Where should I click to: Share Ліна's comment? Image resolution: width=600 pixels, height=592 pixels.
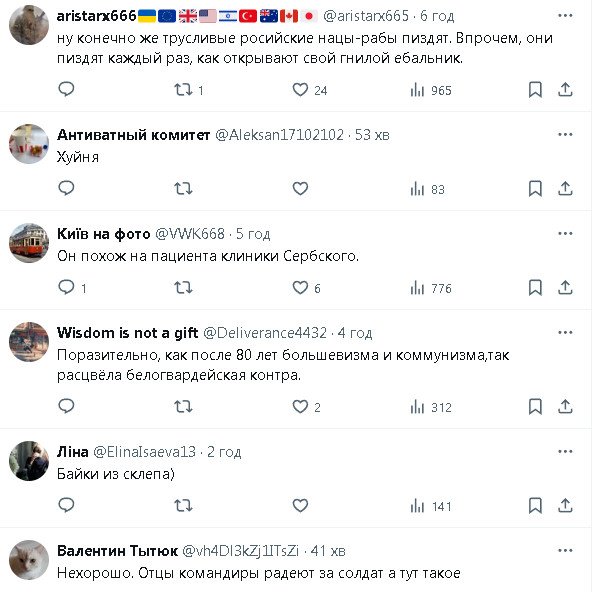click(x=565, y=506)
